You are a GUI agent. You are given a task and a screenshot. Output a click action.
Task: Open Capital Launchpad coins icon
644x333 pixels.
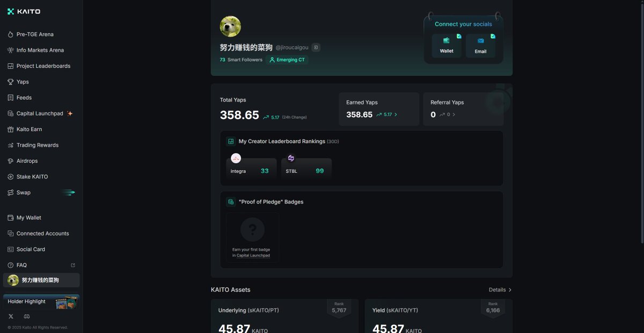(x=10, y=114)
